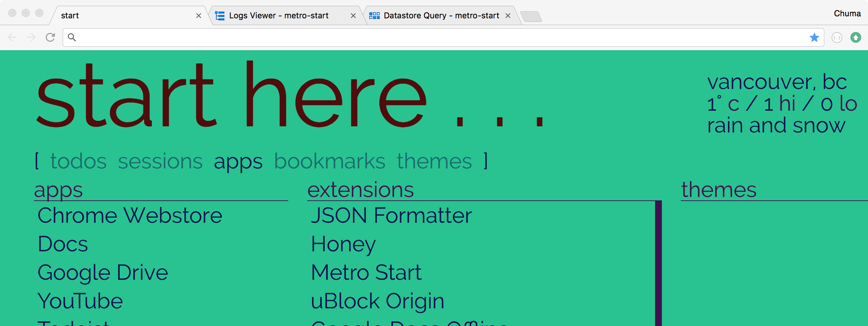Click the Datastore Query tab favicon
868x326 pixels.
(x=374, y=16)
